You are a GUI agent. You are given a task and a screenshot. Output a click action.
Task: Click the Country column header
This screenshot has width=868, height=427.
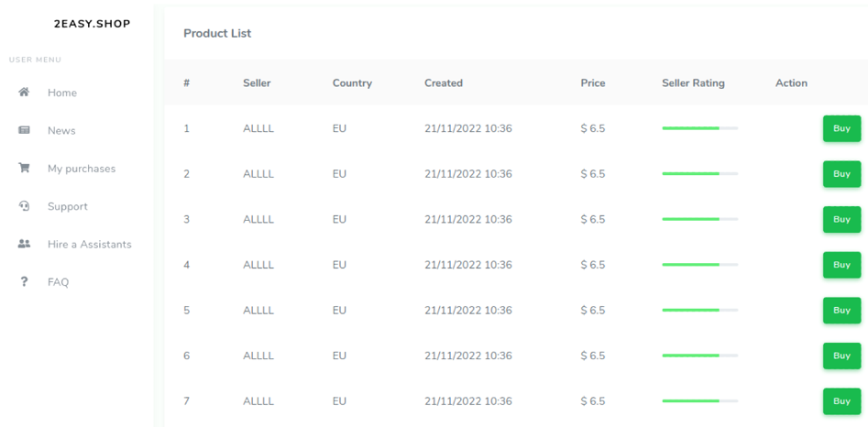click(352, 82)
